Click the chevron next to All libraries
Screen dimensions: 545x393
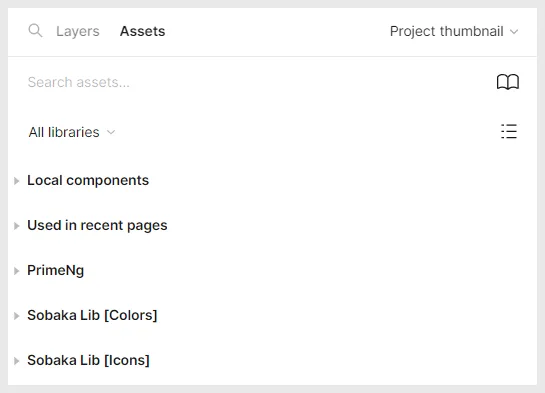[x=111, y=132]
